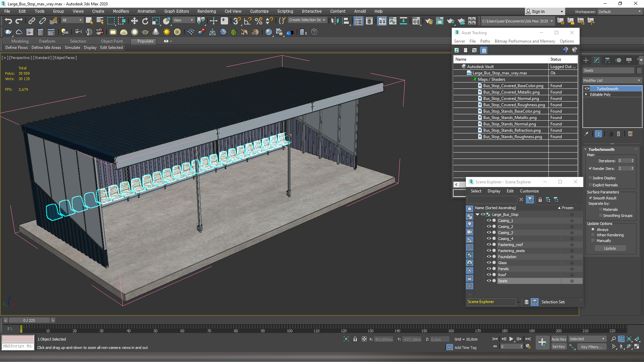Click Refresh icon in Asset Tracking
Image resolution: width=644 pixels, height=362 pixels.
tap(457, 50)
